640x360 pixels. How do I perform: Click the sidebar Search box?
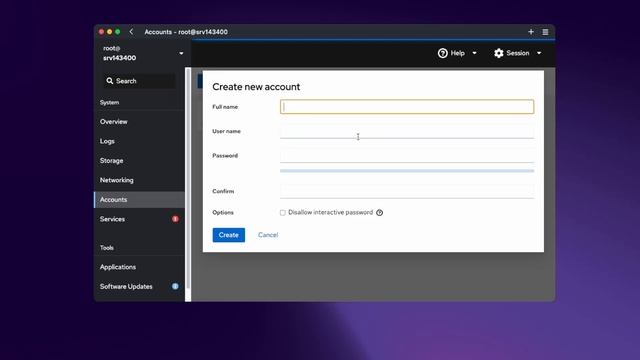click(x=139, y=81)
